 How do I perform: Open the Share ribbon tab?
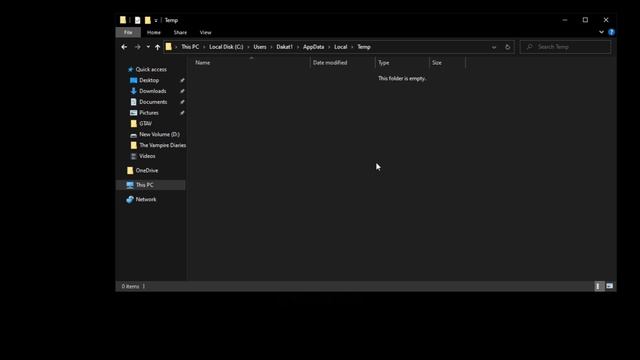[180, 32]
